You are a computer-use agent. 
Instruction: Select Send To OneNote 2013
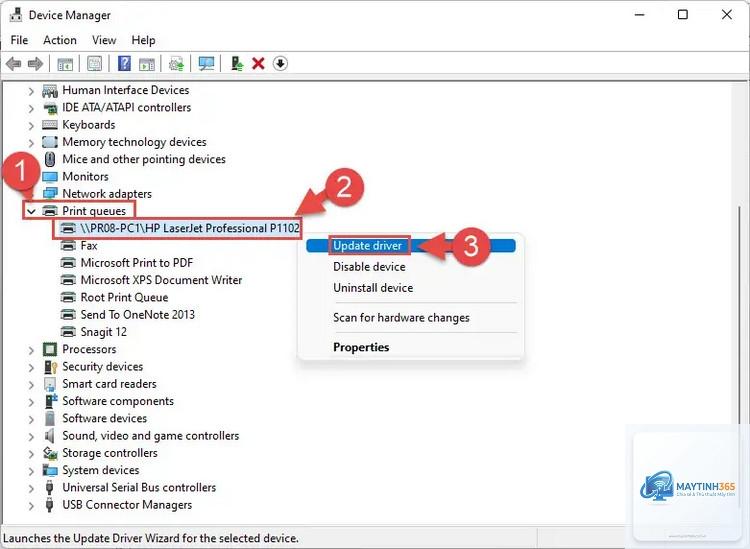138,315
